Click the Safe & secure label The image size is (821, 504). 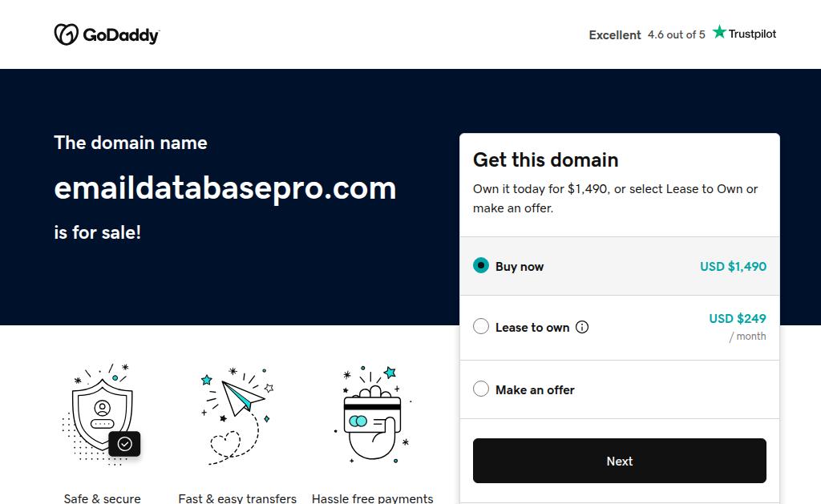pos(102,498)
